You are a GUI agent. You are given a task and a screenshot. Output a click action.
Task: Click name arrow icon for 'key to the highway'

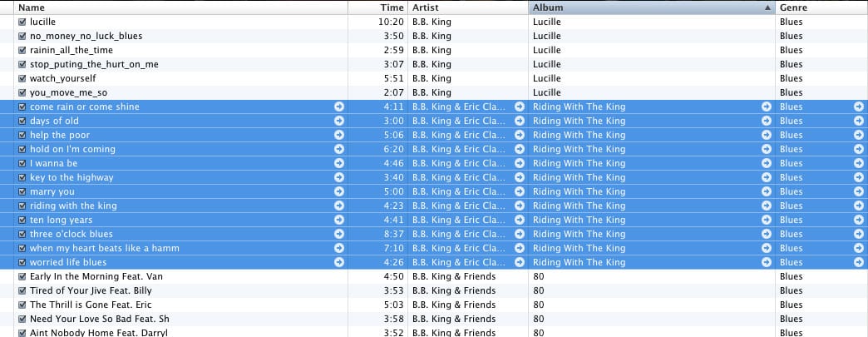[339, 177]
